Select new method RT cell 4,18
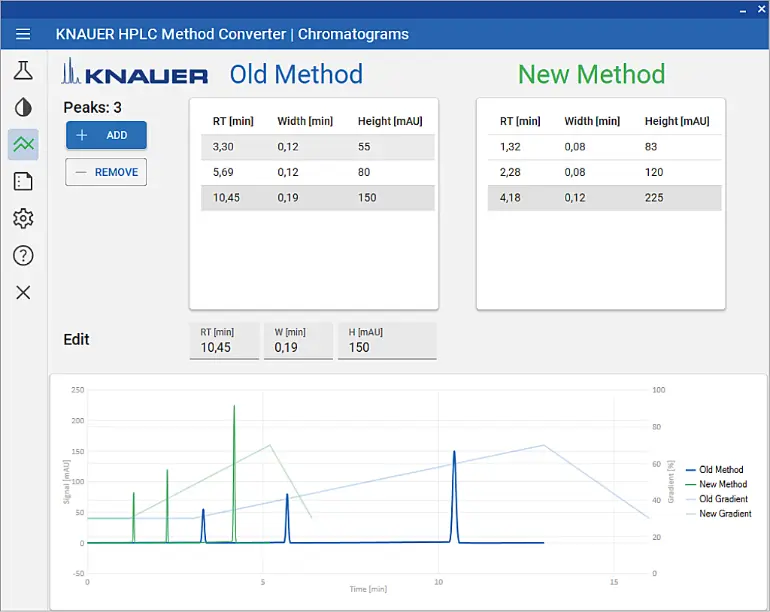 [510, 198]
